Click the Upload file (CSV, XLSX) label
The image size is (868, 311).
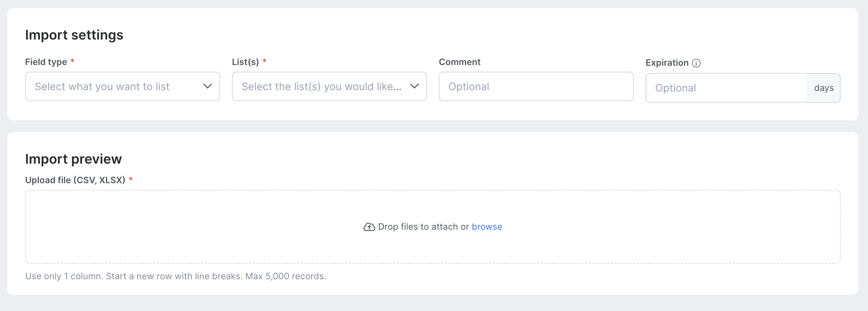(75, 180)
